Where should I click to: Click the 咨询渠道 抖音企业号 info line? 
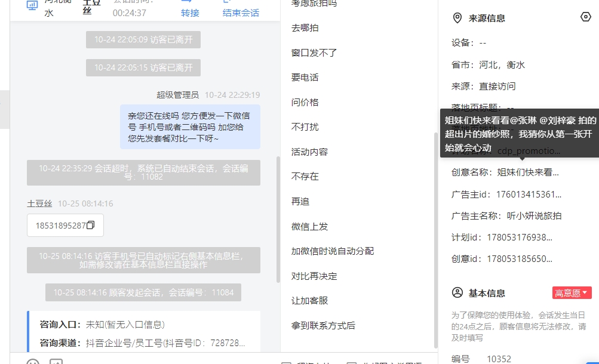143,343
